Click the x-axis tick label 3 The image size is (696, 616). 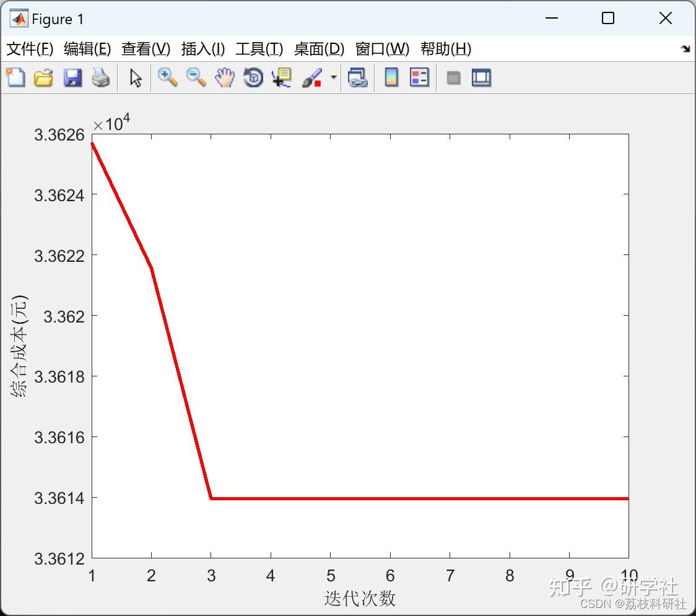tap(211, 576)
